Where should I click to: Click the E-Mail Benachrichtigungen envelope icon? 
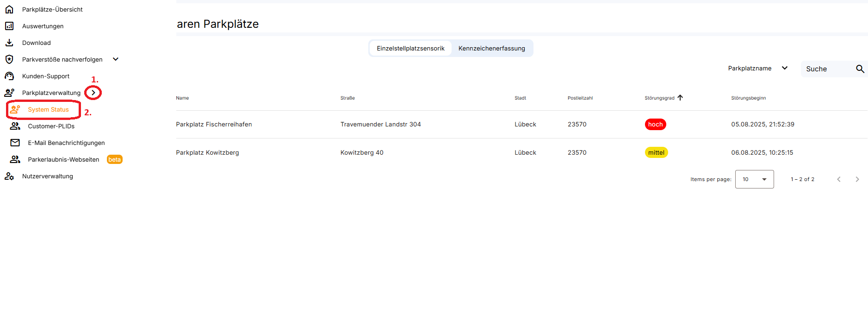point(15,143)
